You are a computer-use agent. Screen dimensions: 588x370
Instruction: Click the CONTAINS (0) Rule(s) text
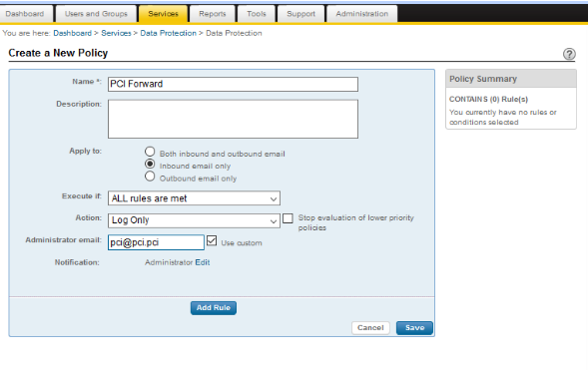pyautogui.click(x=488, y=100)
